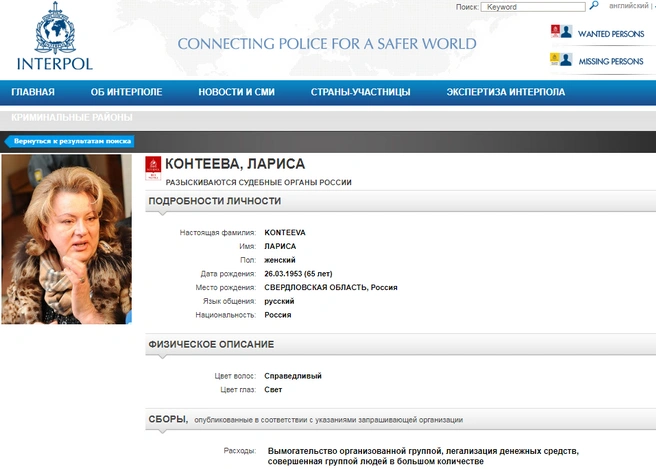The height and width of the screenshot is (469, 656).
Task: Collapse the ФИЗИЧЕСКОЕ ОПИСАНИЕ section header
Action: pos(400,344)
